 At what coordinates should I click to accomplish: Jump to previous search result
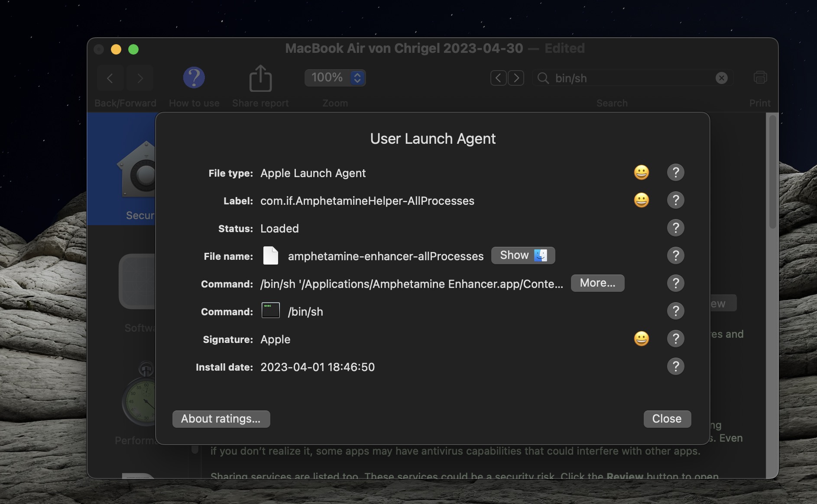(499, 78)
